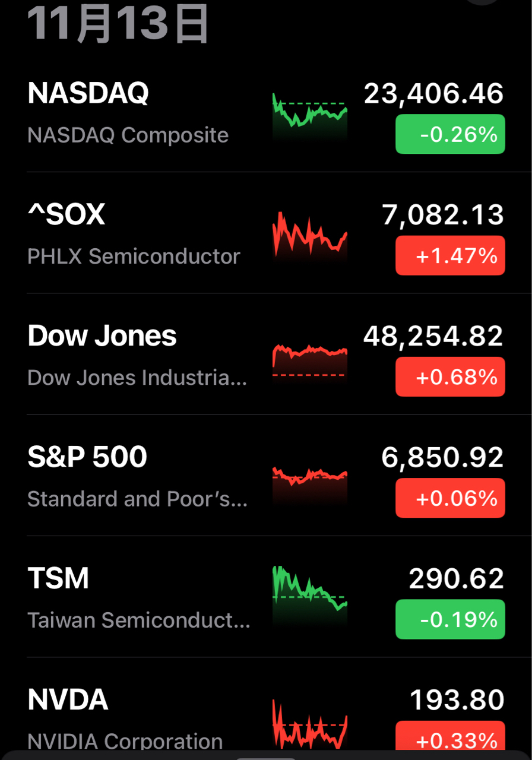Toggle NASDAQ -0.26% change badge
The height and width of the screenshot is (760, 532).
pos(450,134)
